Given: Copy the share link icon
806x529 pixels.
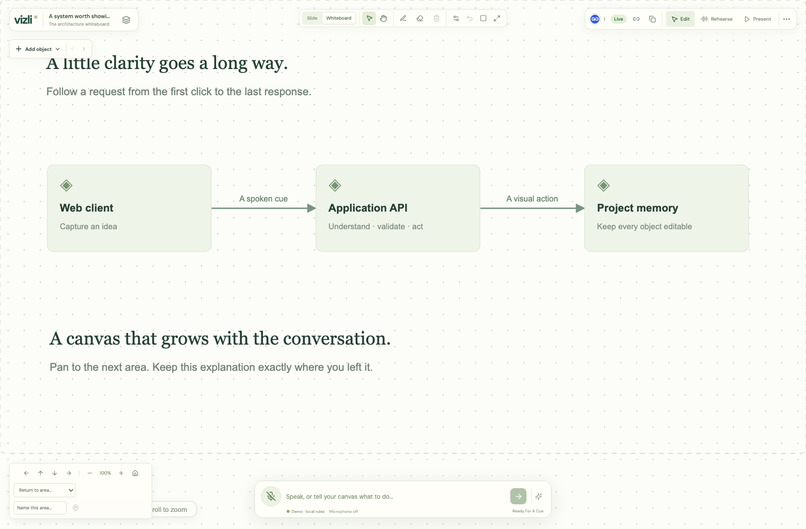Looking at the screenshot, I should 636,19.
